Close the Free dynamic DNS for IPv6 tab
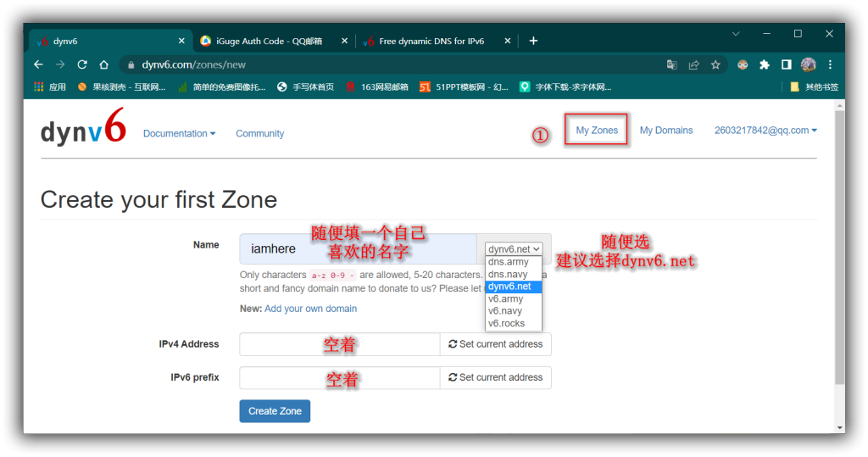The width and height of the screenshot is (868, 457). point(507,42)
